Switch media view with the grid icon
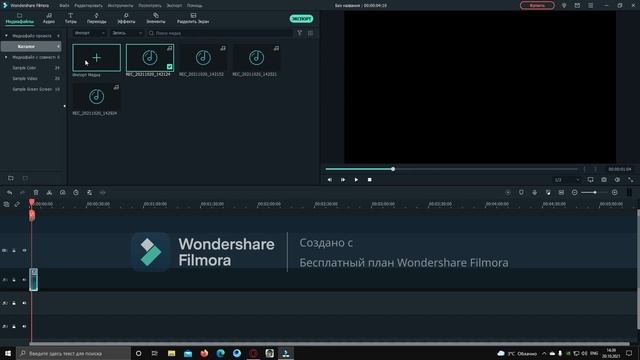This screenshot has height=360, width=640. (311, 33)
